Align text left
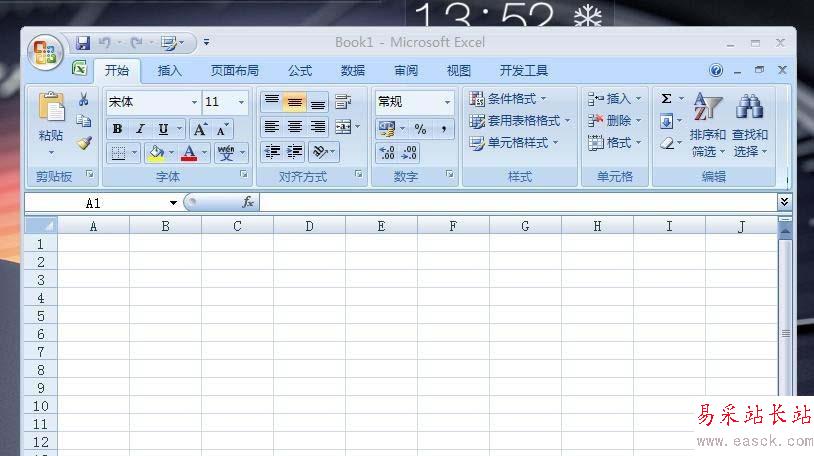The image size is (814, 456). coord(272,126)
